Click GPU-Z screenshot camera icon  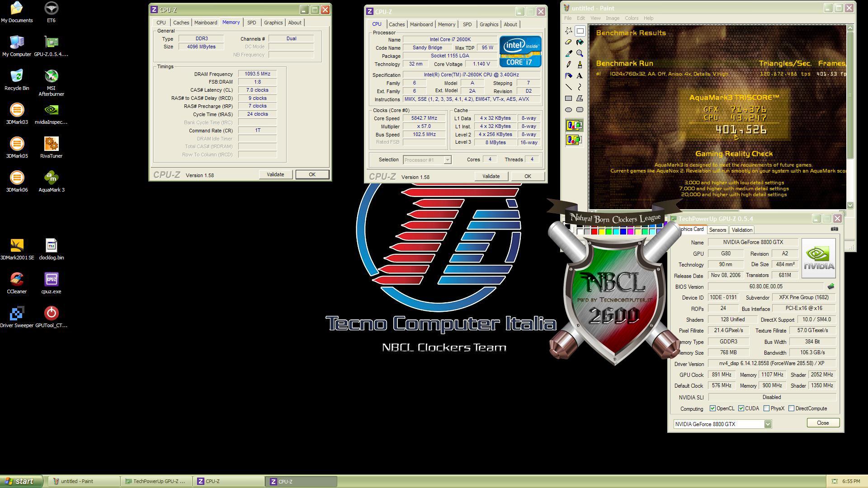pos(834,229)
